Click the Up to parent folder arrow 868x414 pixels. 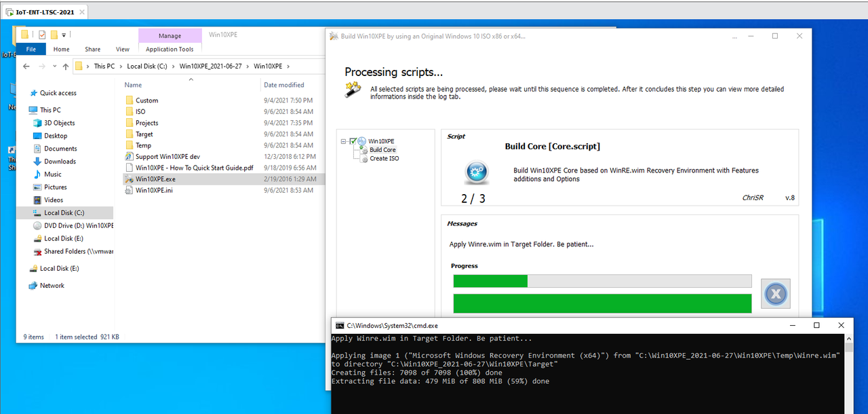pyautogui.click(x=66, y=66)
